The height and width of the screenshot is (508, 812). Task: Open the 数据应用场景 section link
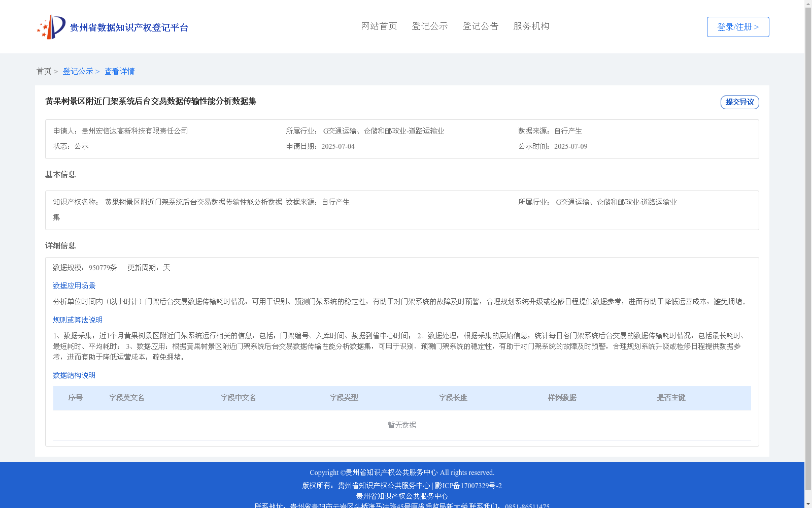(x=73, y=285)
